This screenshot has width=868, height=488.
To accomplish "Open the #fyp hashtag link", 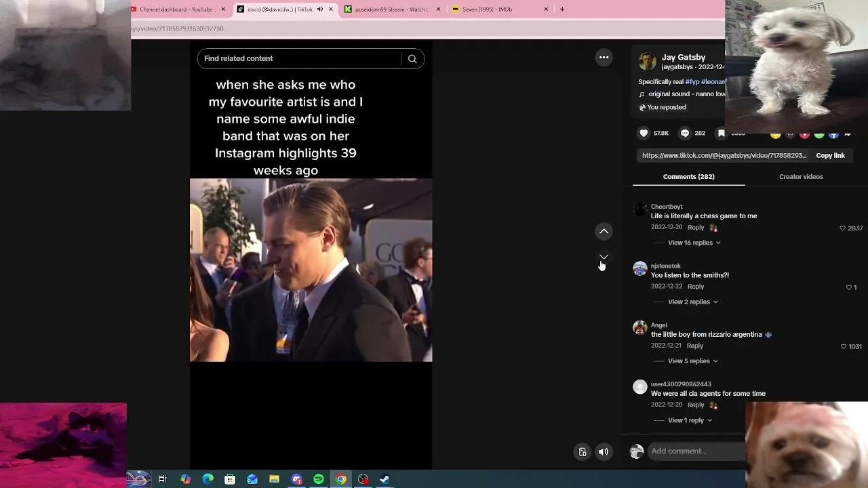I will pyautogui.click(x=692, y=82).
